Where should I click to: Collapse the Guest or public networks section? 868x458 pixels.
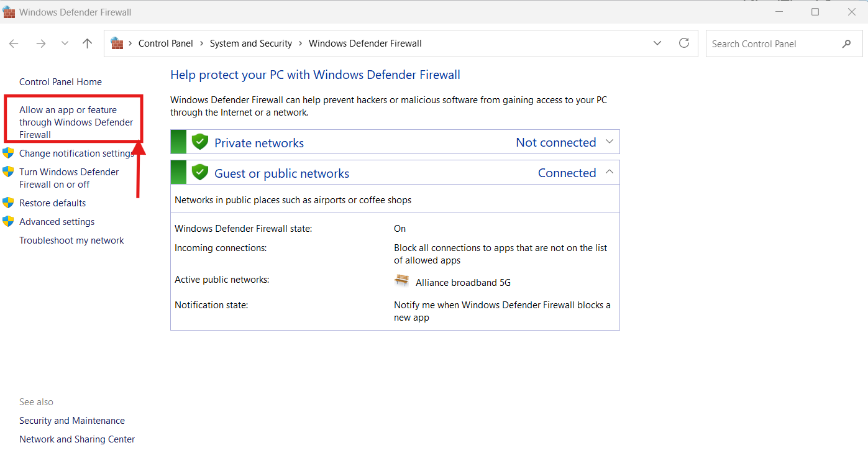coord(609,172)
